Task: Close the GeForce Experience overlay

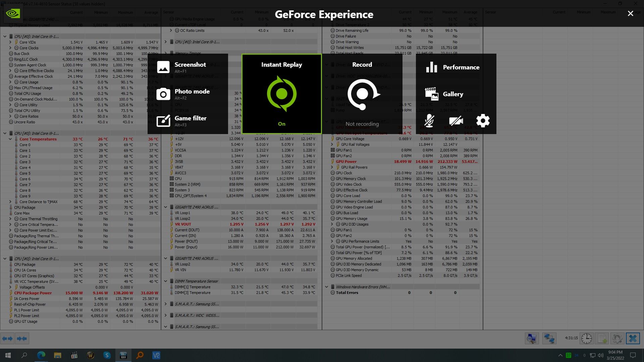Action: (631, 13)
